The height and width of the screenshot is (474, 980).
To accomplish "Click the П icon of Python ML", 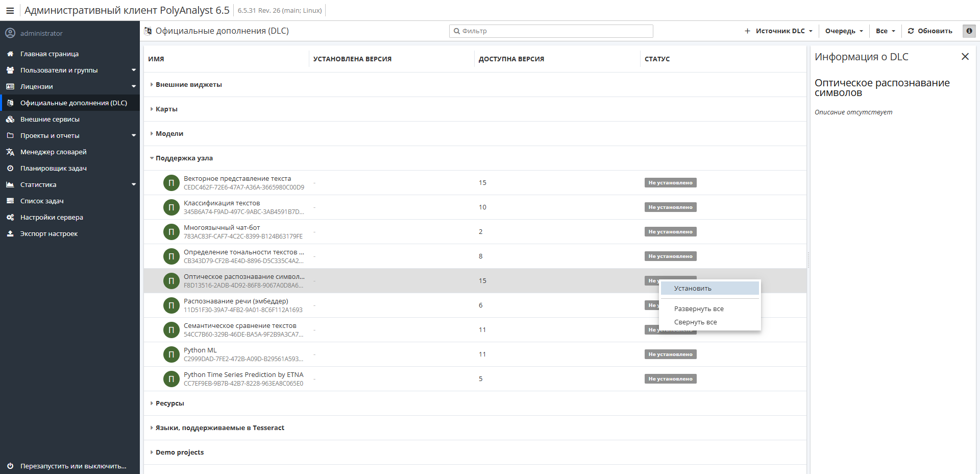I will coord(171,354).
